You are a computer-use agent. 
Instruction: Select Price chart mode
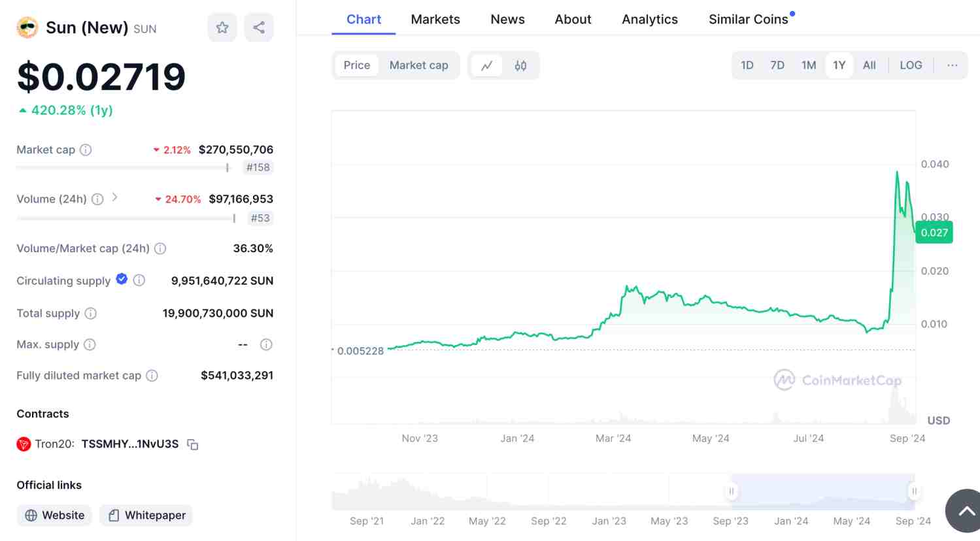(x=357, y=65)
